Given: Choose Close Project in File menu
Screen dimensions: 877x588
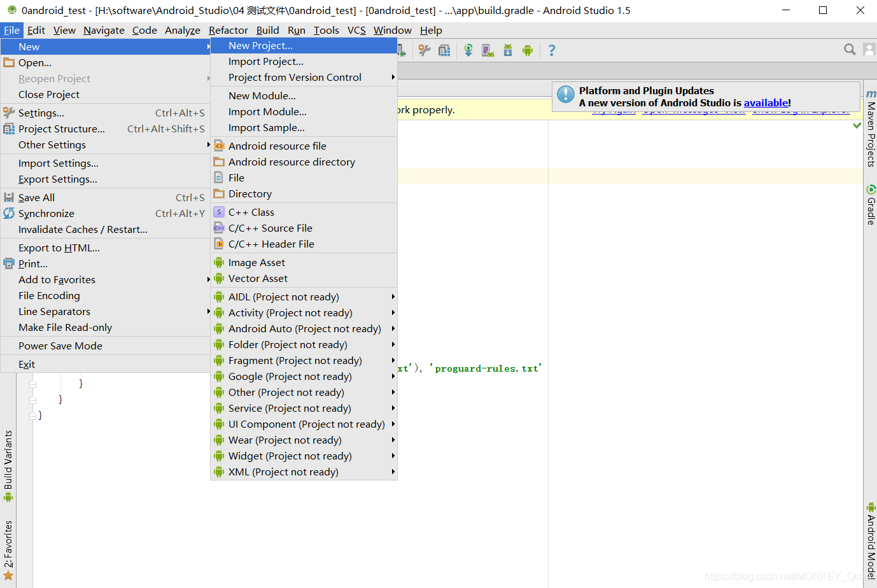Looking at the screenshot, I should point(105,94).
